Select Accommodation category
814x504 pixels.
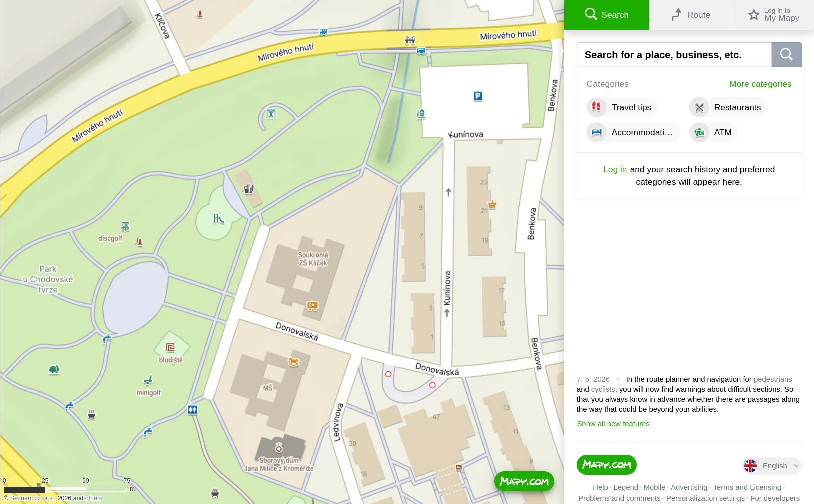pos(633,132)
